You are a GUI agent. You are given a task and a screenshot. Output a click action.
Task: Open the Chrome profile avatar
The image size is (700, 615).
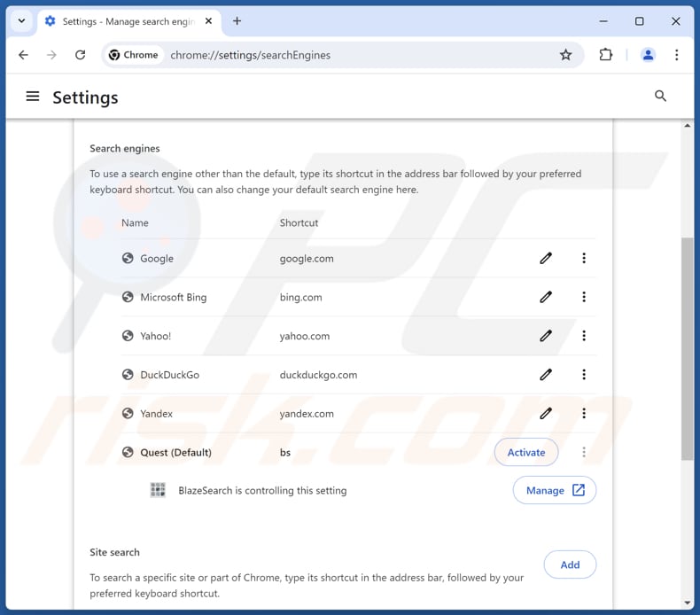click(648, 55)
